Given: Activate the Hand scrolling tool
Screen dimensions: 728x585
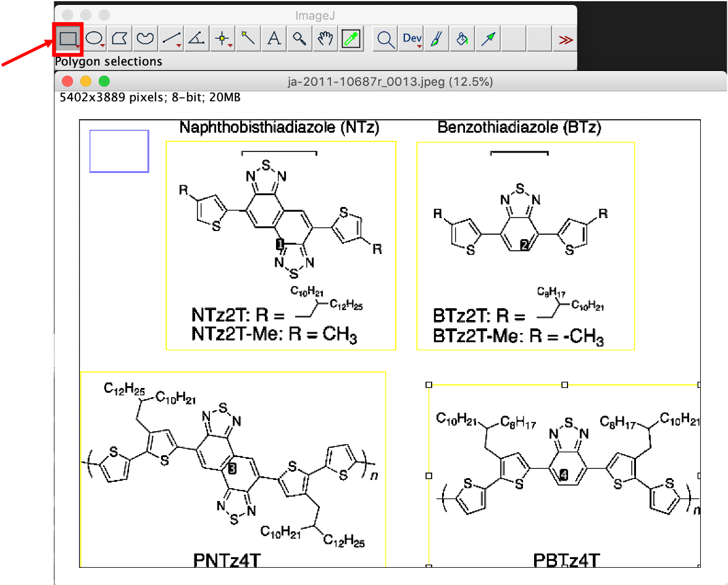Looking at the screenshot, I should click(325, 39).
